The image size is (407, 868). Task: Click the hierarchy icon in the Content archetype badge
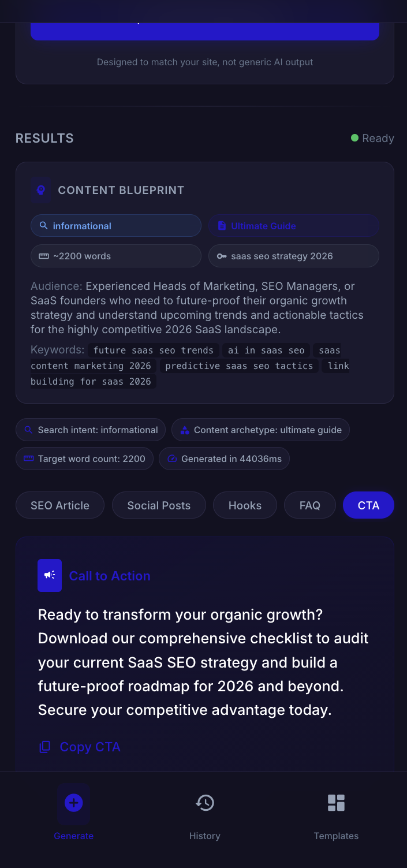185,430
